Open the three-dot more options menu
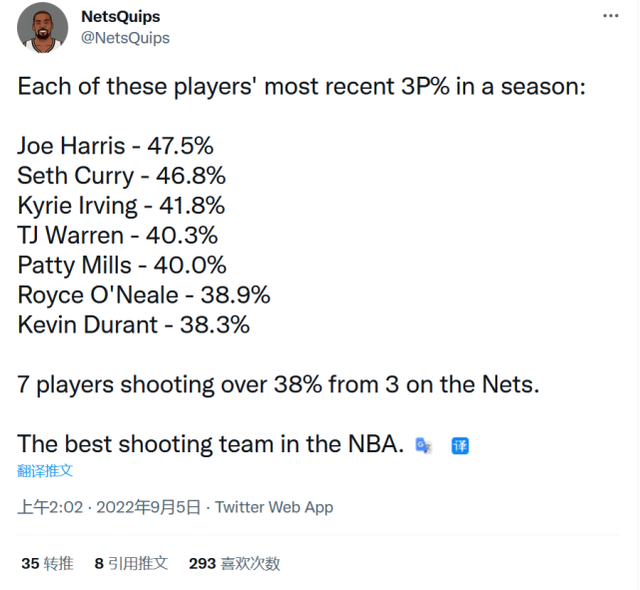This screenshot has height=590, width=640. (611, 16)
